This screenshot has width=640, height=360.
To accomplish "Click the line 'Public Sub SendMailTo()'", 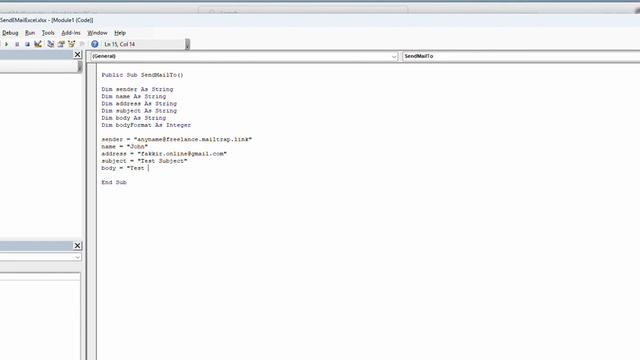I will point(142,75).
